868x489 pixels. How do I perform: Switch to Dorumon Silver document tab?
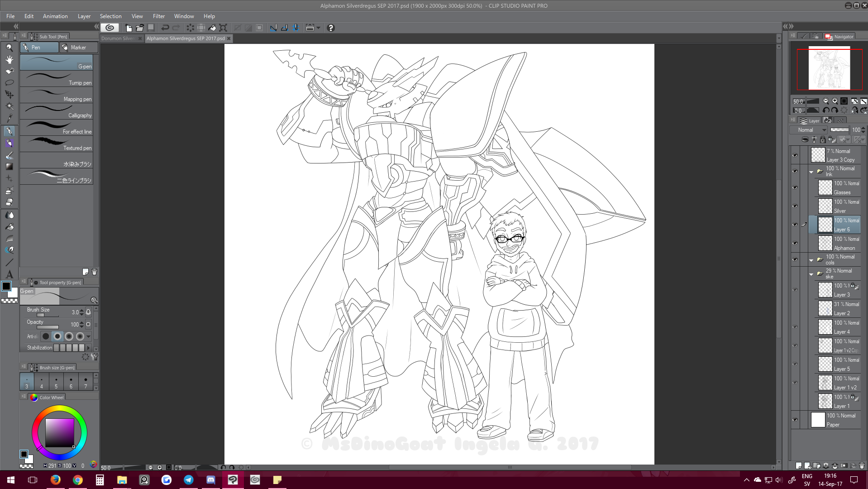[x=118, y=38]
